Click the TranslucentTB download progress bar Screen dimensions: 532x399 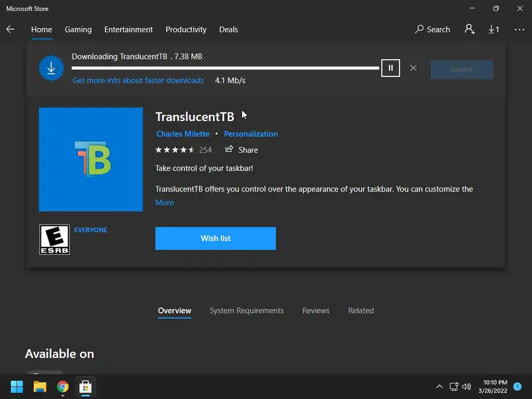tap(225, 68)
